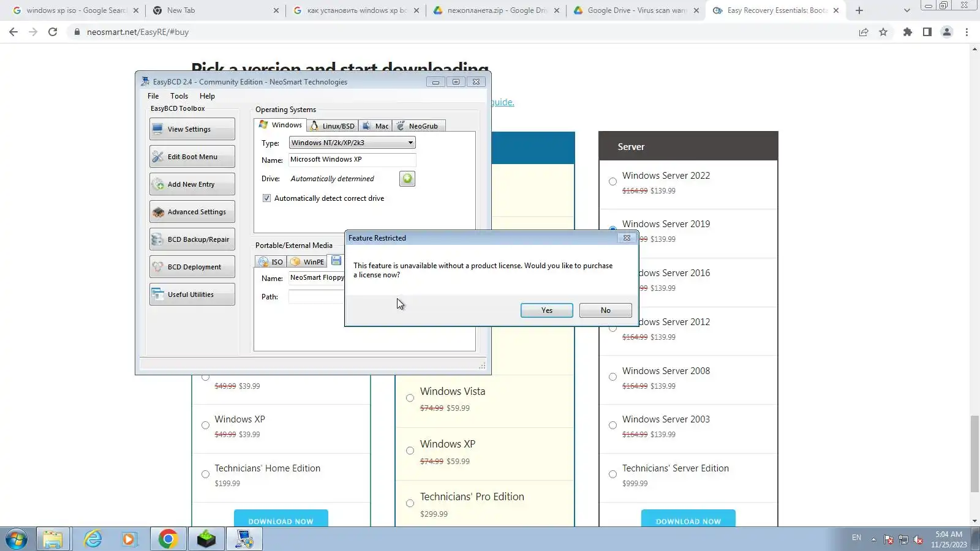Open the Tools menu in EasyBCD
Viewport: 980px width, 551px height.
(179, 96)
